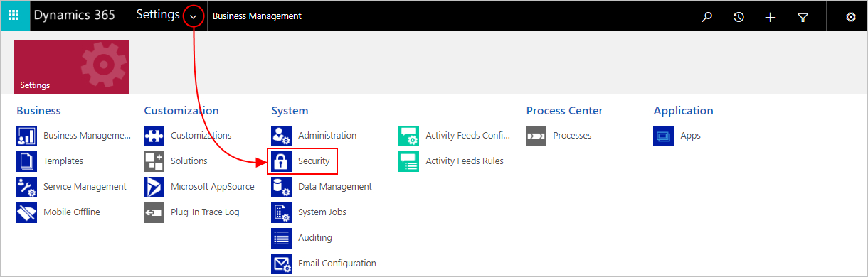Open advanced find funnel icon

point(803,17)
